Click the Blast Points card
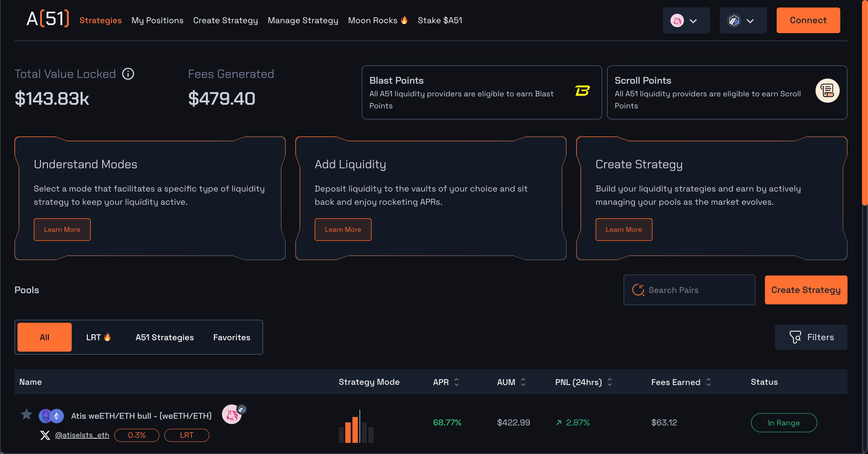The width and height of the screenshot is (868, 454). pyautogui.click(x=482, y=92)
